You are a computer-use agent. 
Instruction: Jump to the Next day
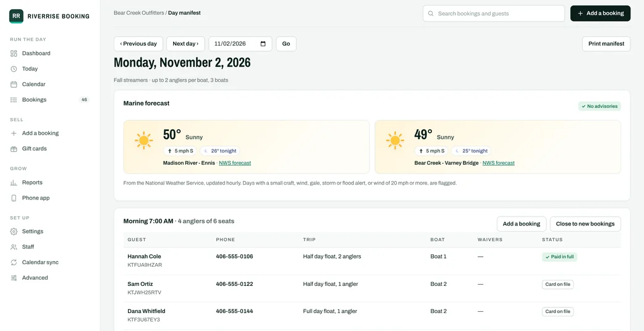tap(185, 44)
